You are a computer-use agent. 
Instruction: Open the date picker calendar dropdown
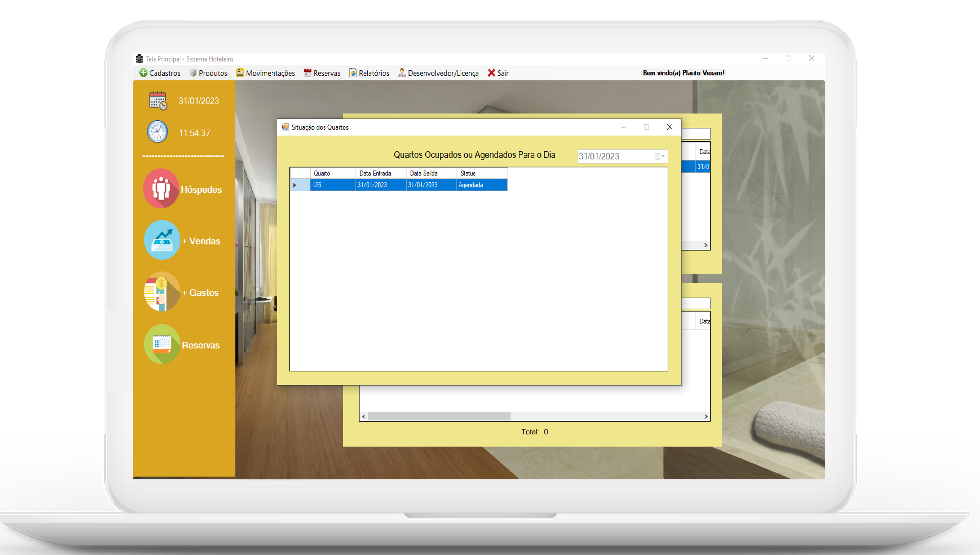659,156
